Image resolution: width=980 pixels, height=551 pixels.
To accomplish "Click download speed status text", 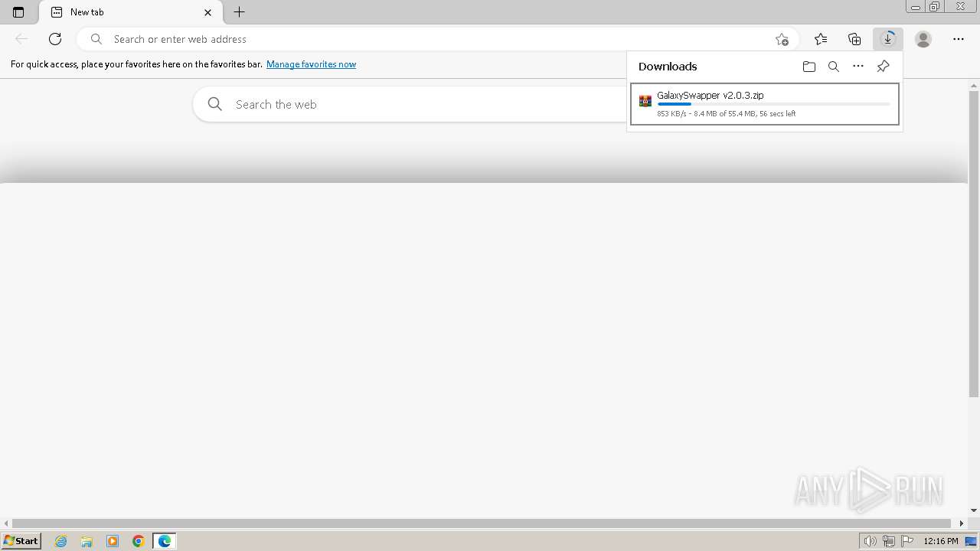I will (x=726, y=114).
